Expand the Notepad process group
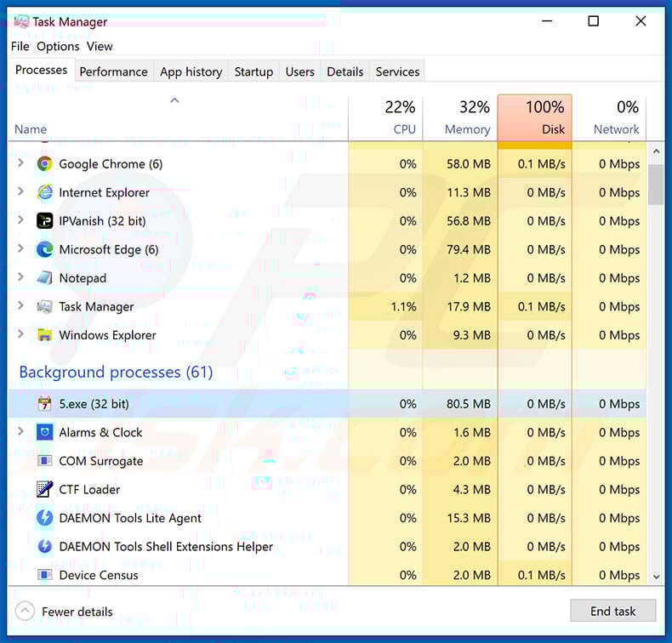The image size is (672, 643). (20, 277)
